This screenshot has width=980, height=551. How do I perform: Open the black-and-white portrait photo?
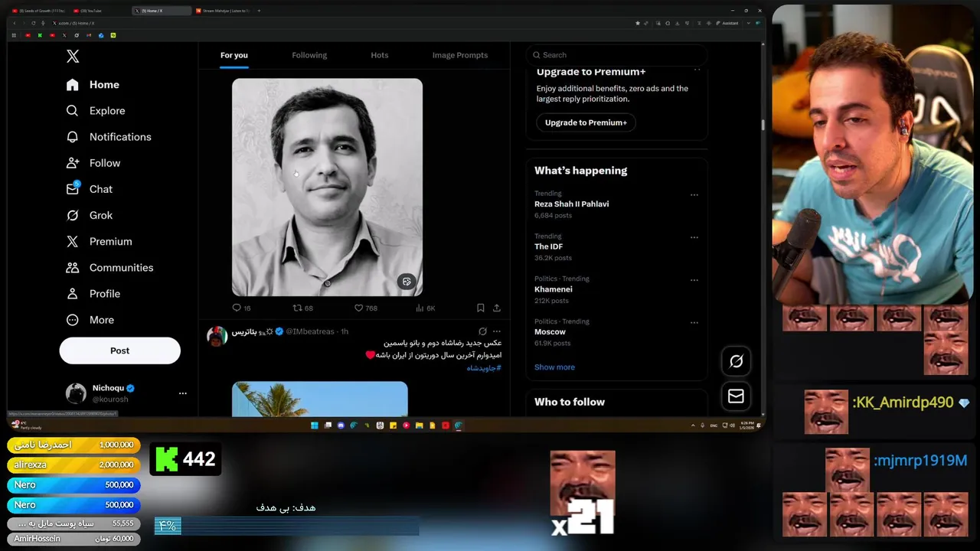pos(327,187)
